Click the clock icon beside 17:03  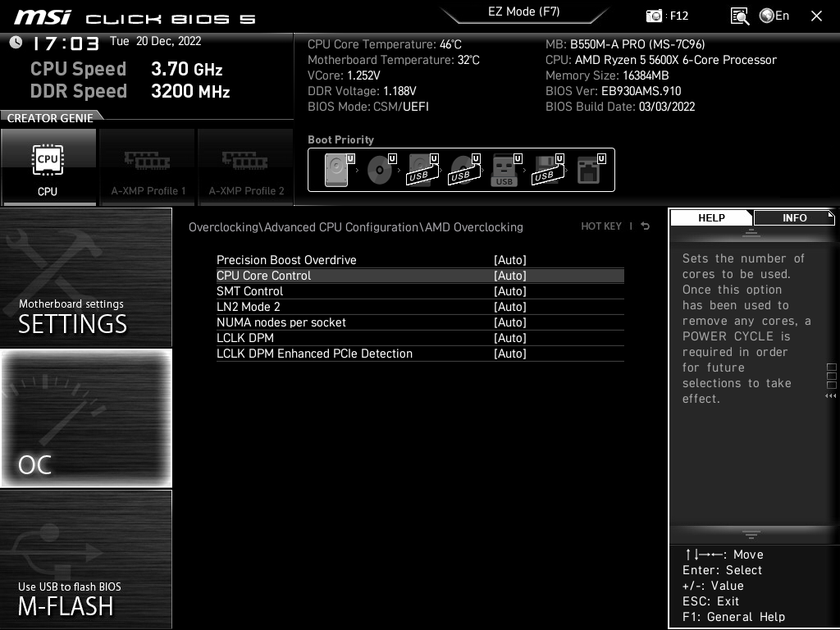point(16,42)
